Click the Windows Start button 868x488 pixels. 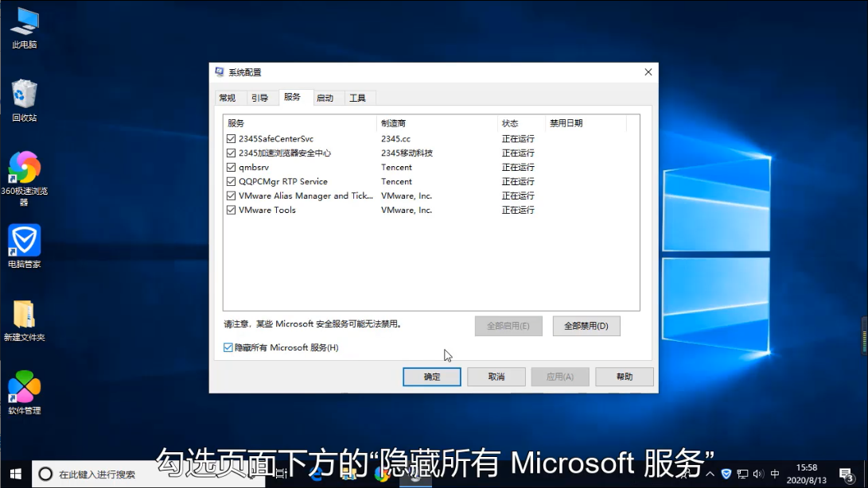click(15, 474)
